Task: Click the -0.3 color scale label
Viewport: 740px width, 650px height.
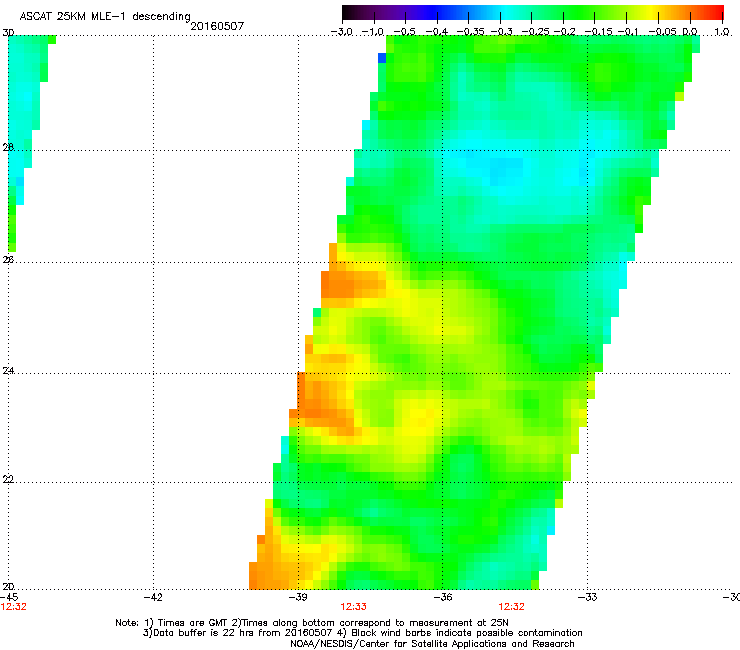Action: pyautogui.click(x=501, y=32)
